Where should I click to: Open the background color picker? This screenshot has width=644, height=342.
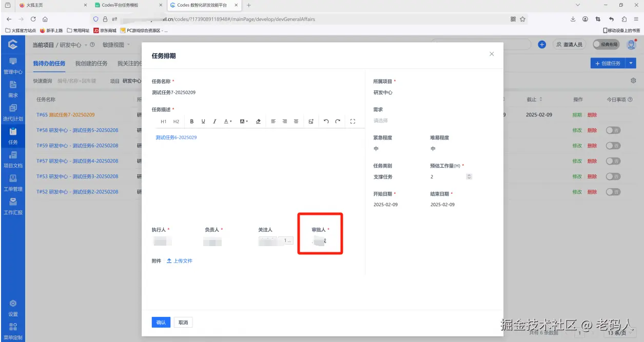244,122
